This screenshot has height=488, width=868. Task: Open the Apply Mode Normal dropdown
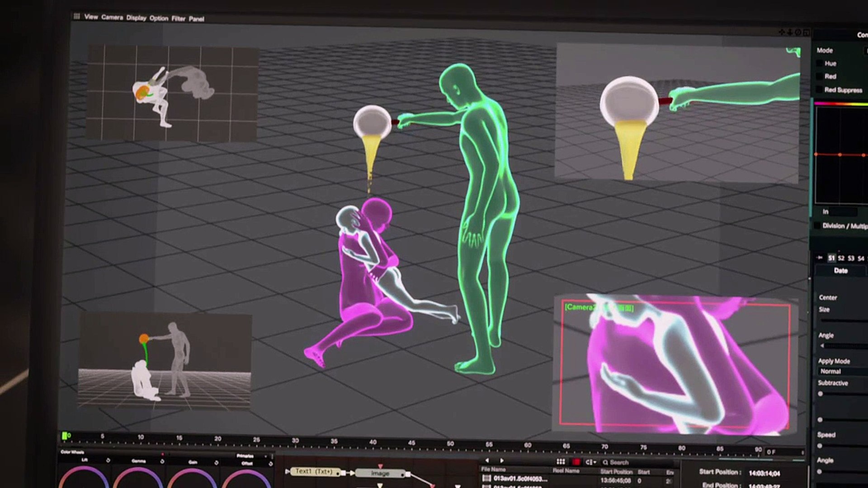tap(843, 371)
